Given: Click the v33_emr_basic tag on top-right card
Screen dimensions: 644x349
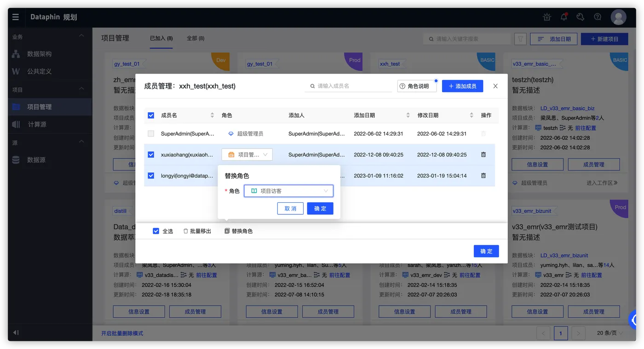Looking at the screenshot, I should click(x=536, y=64).
